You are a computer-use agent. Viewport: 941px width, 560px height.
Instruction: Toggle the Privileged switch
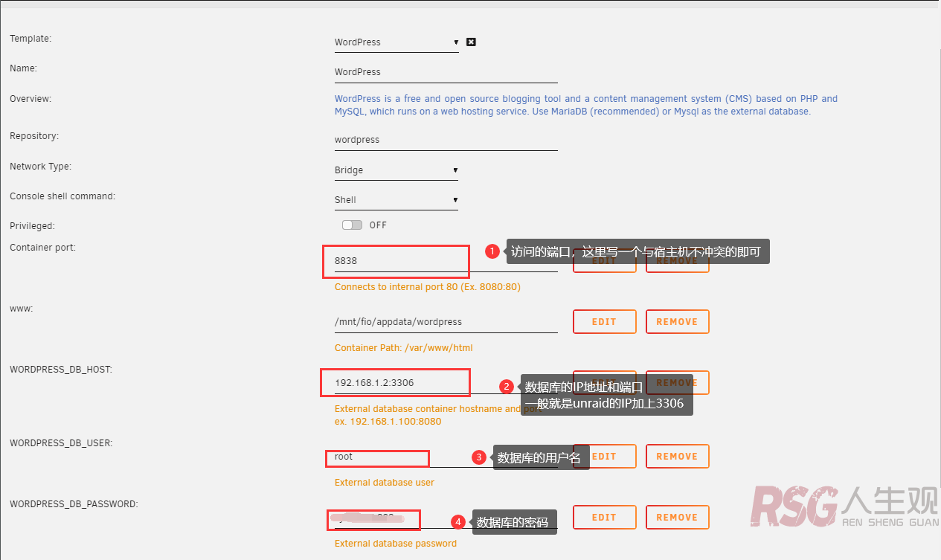[x=352, y=225]
